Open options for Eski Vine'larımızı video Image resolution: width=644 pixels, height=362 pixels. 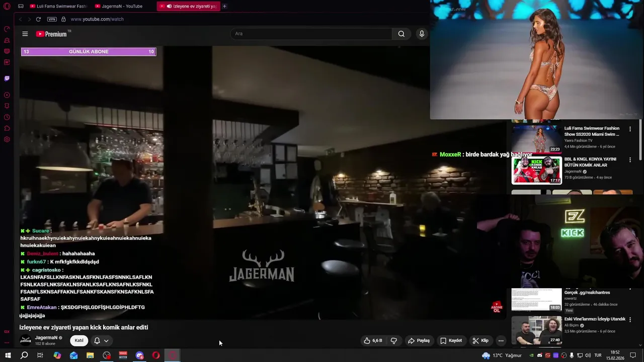630,319
